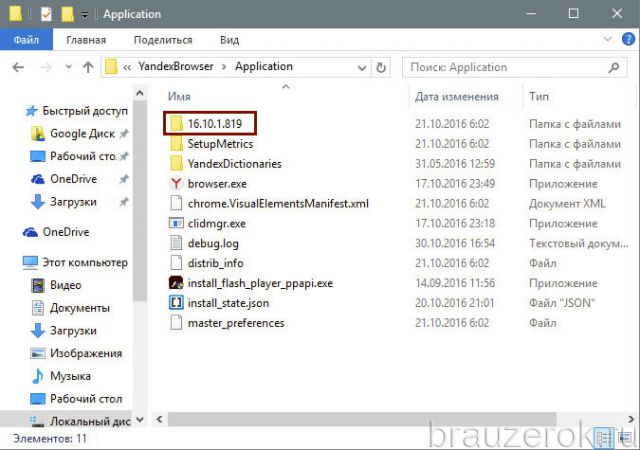Switch to the Вид ribbon tab
640x450 pixels.
point(229,40)
